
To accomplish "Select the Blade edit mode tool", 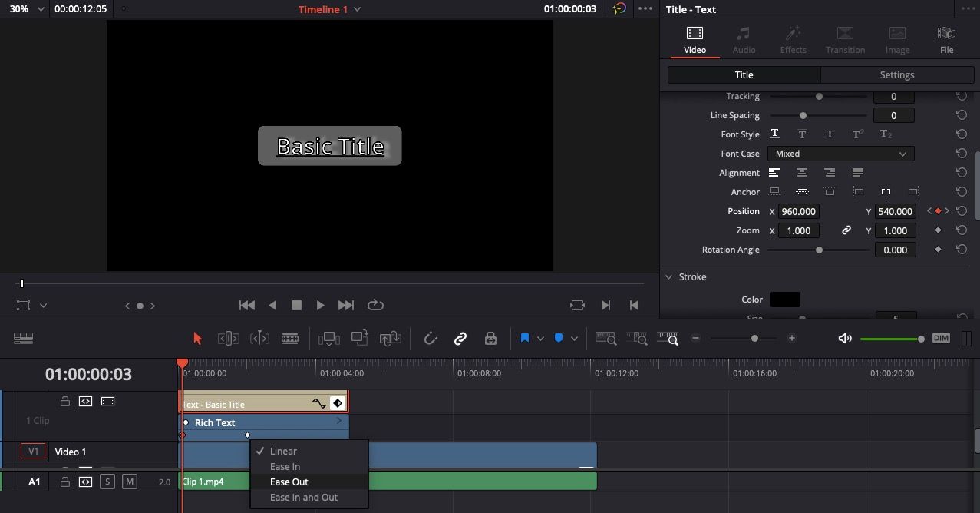I will [x=291, y=338].
